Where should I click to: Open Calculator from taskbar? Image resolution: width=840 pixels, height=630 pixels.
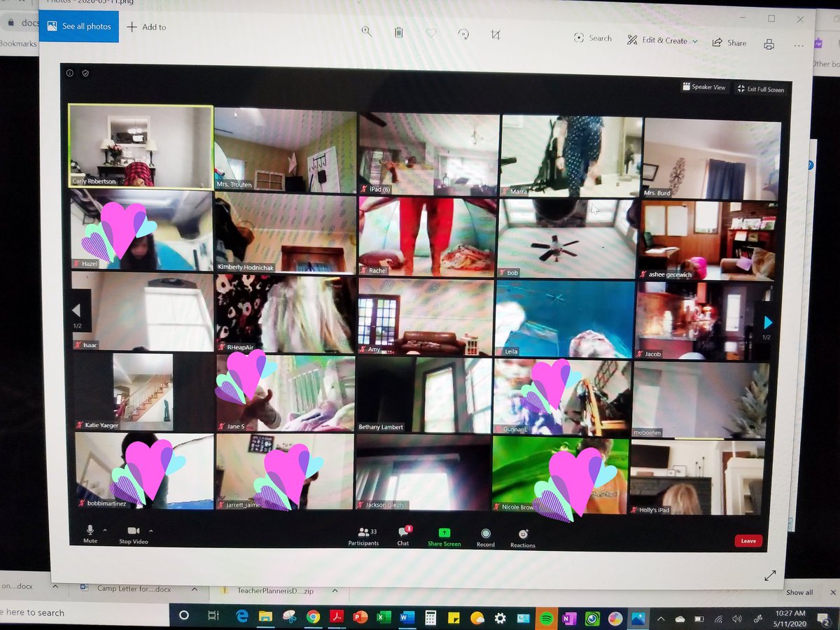(x=430, y=618)
